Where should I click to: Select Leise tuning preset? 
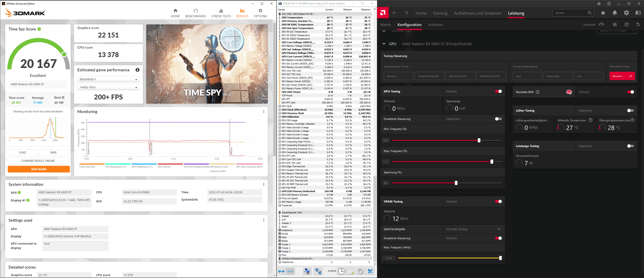tap(527, 76)
